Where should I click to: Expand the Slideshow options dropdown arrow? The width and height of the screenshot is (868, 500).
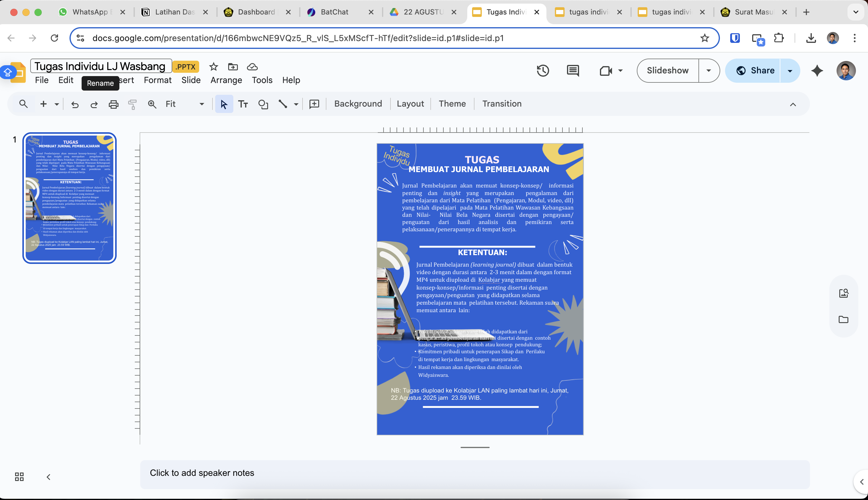[x=708, y=71]
